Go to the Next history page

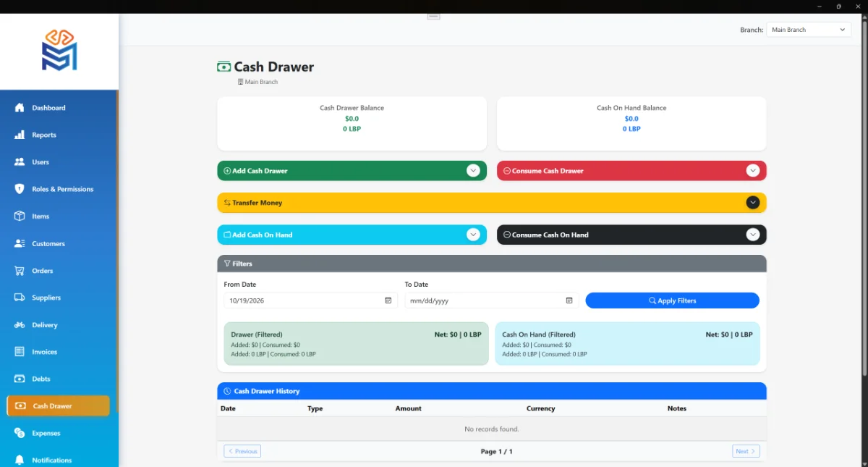point(746,451)
